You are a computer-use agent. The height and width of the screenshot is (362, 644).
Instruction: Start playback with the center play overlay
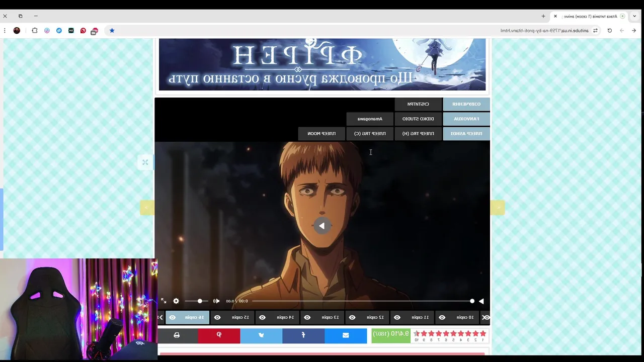tap(322, 226)
